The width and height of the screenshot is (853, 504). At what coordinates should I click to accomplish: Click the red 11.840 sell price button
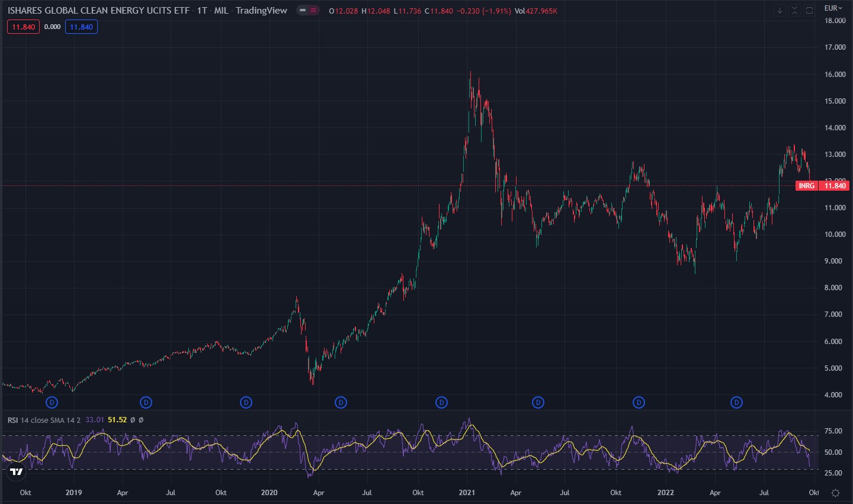pyautogui.click(x=24, y=27)
